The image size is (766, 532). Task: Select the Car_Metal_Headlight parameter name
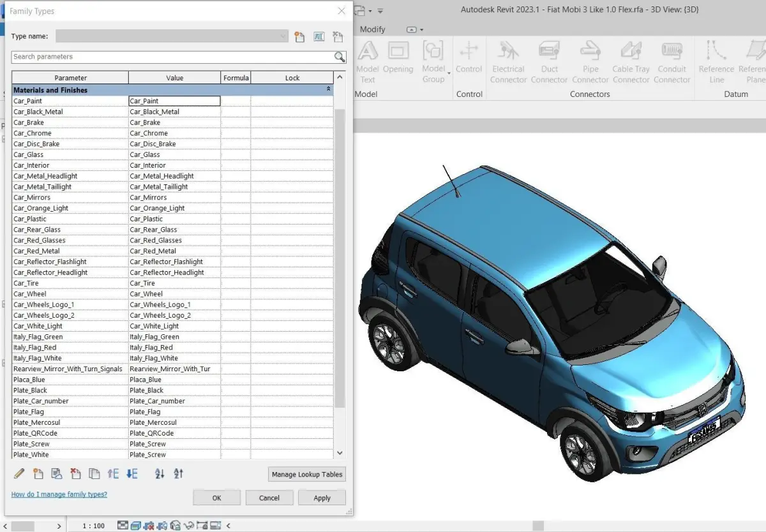click(45, 176)
